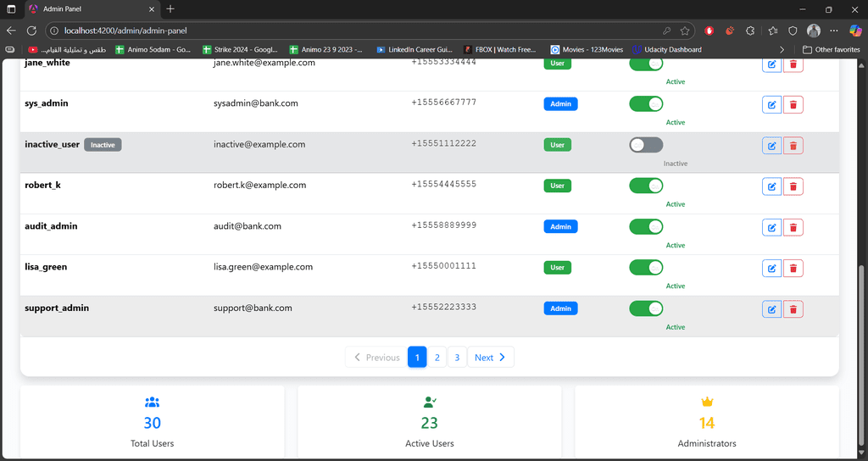Open browser settings and more menu
Image resolution: width=868 pixels, height=461 pixels.
[x=835, y=31]
